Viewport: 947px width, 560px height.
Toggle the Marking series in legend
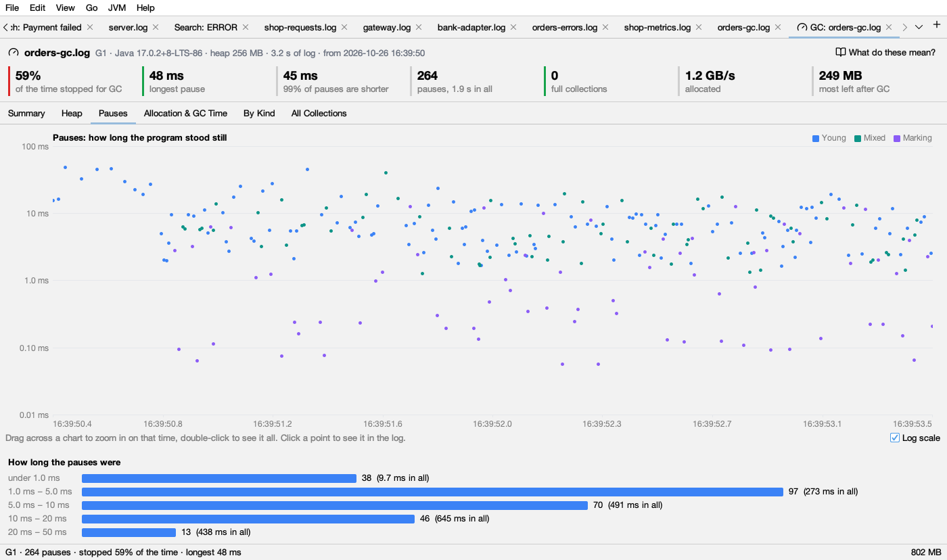click(x=913, y=138)
